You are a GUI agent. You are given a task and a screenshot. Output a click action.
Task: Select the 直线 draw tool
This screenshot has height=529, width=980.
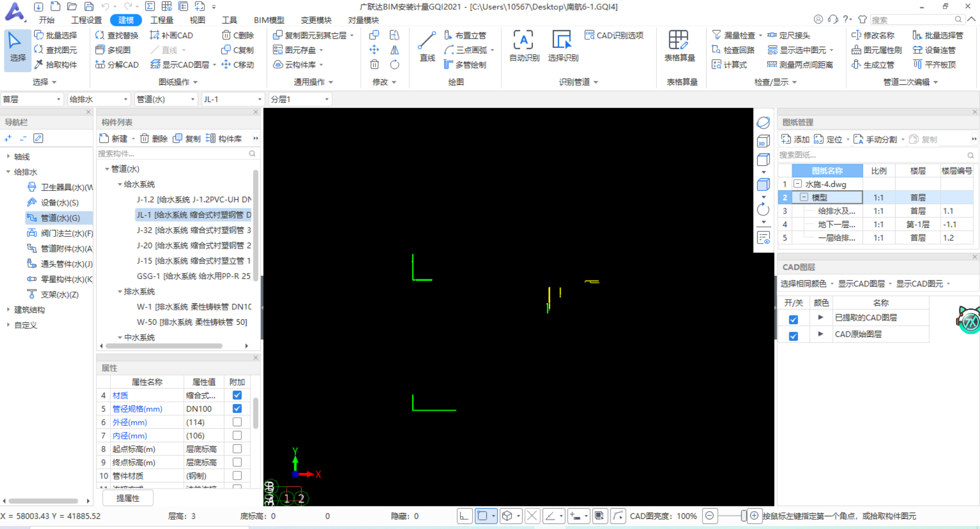pos(427,47)
